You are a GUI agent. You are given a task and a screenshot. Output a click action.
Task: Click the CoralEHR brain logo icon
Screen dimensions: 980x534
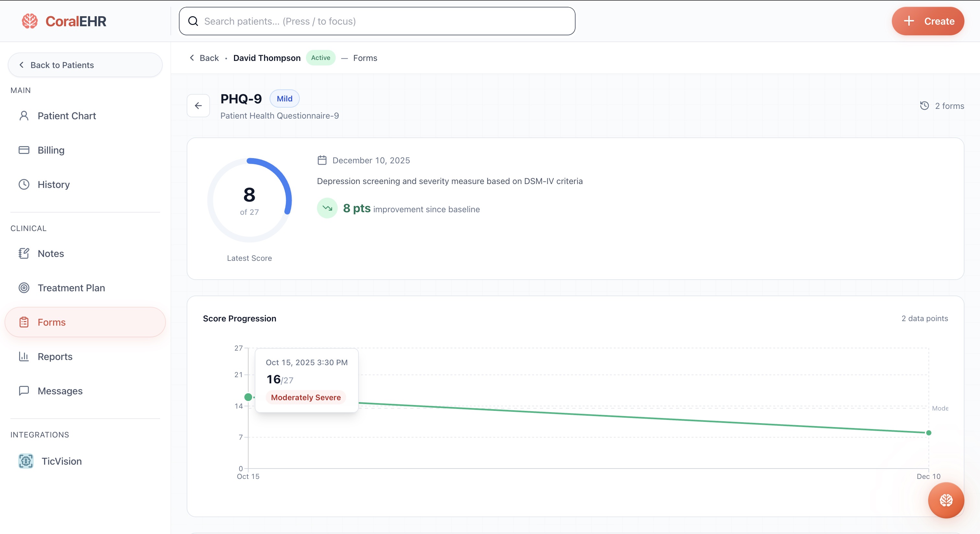[30, 21]
